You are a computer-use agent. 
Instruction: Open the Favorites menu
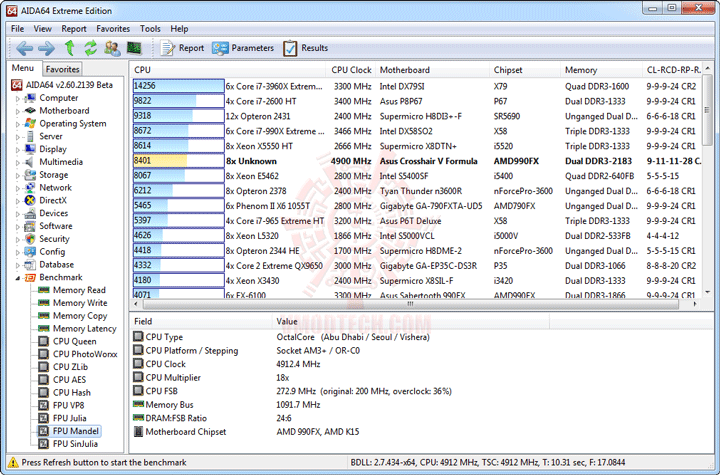click(113, 28)
